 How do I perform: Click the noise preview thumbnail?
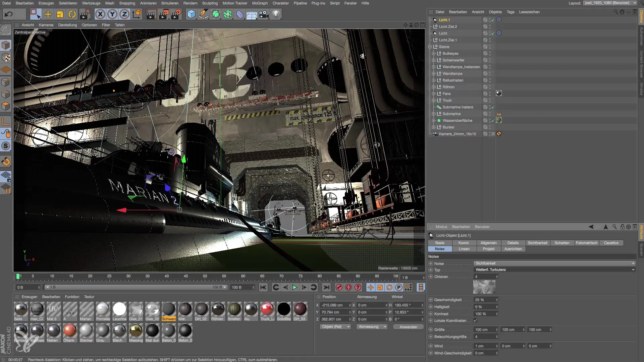pyautogui.click(x=484, y=287)
